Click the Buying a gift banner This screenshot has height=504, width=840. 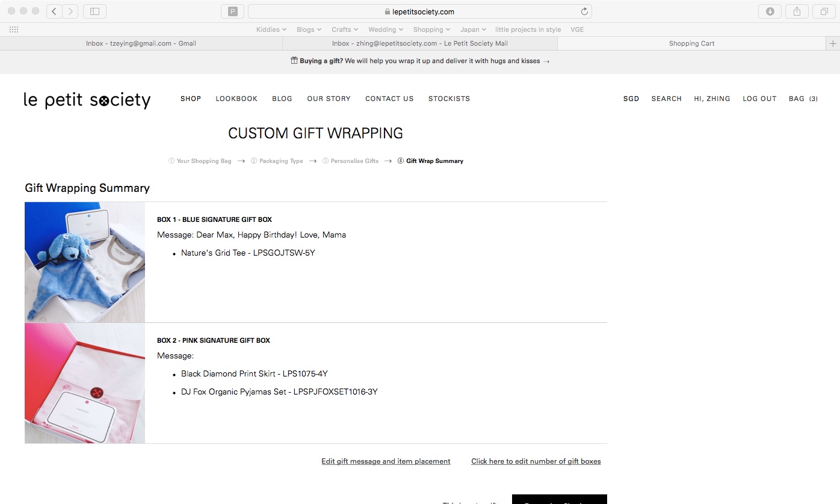[420, 61]
